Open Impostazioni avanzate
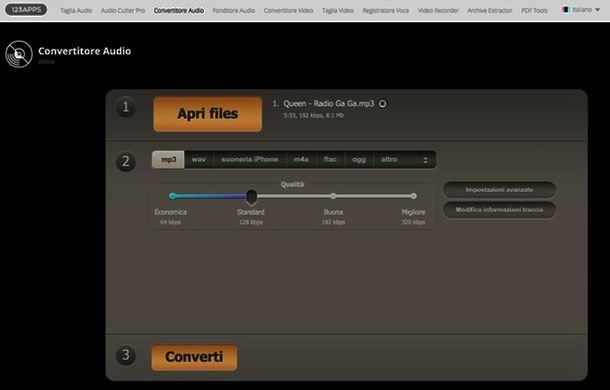 point(500,190)
